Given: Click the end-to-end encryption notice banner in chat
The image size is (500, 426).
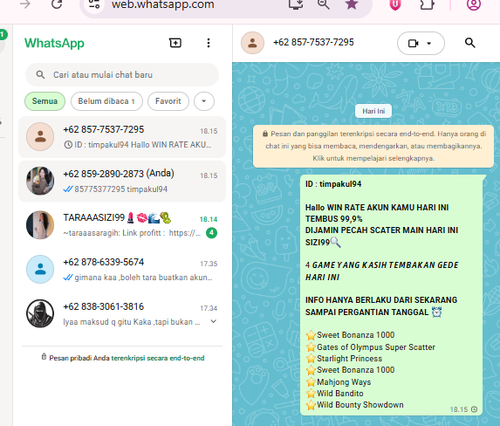Looking at the screenshot, I should point(373,146).
